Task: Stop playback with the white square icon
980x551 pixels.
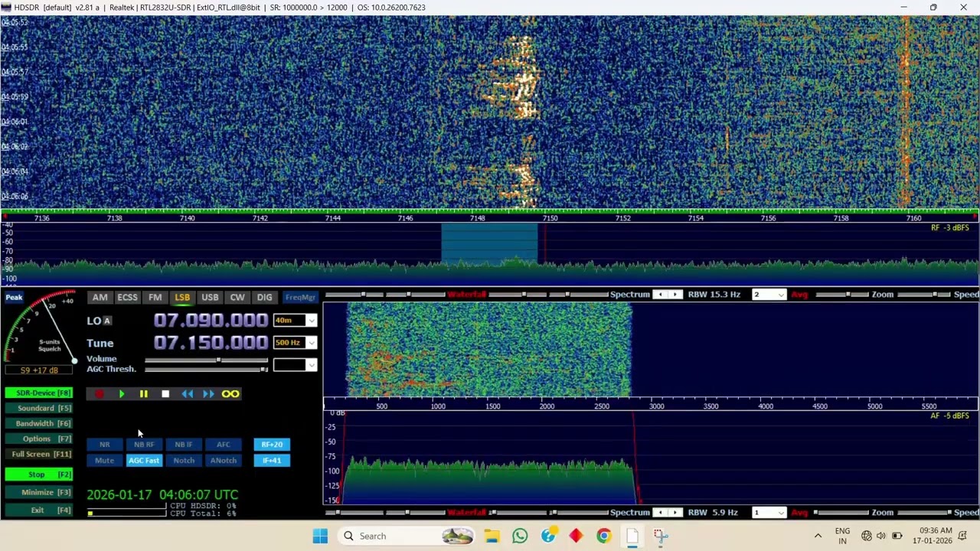Action: pyautogui.click(x=165, y=394)
